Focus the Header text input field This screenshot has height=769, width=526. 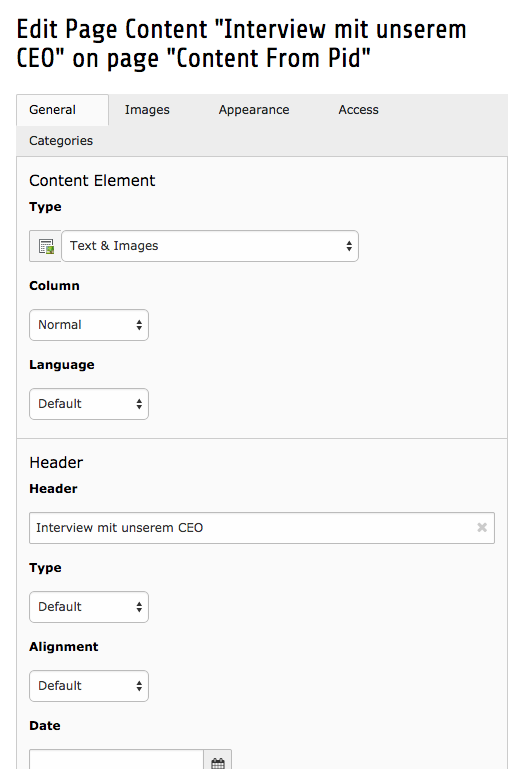262,528
